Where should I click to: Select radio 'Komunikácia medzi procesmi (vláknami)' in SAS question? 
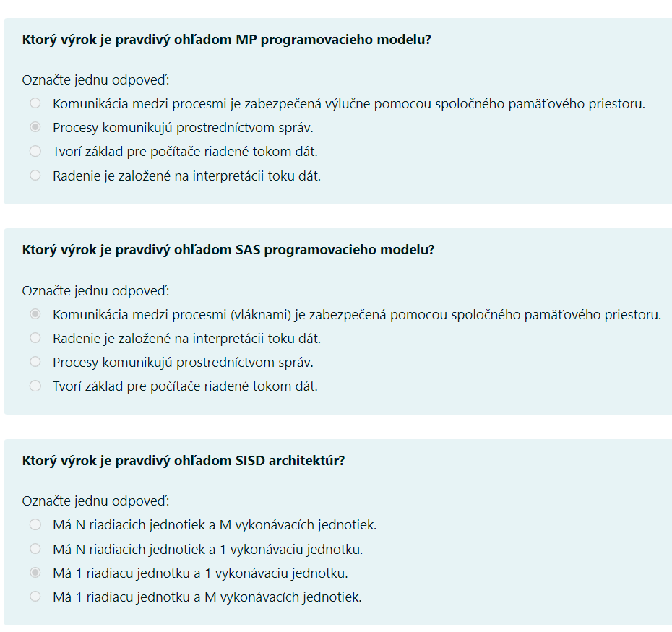(x=35, y=314)
